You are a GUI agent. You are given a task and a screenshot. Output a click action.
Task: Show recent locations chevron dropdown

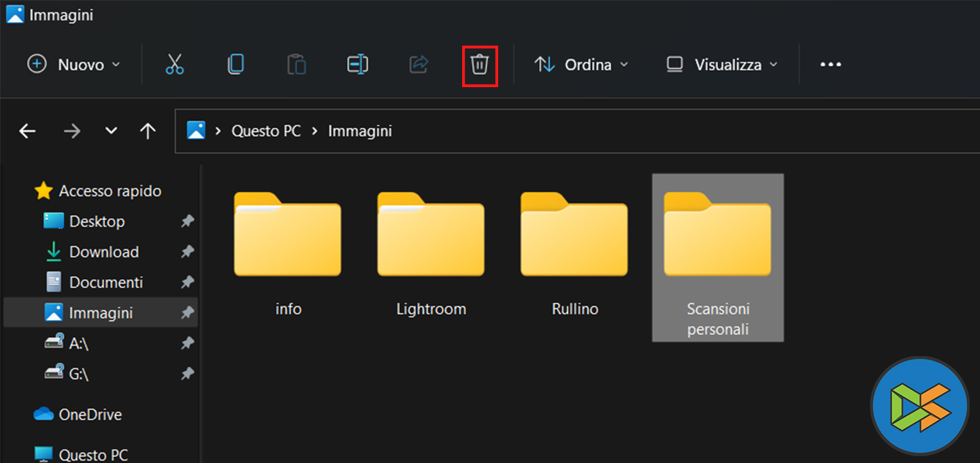click(112, 131)
